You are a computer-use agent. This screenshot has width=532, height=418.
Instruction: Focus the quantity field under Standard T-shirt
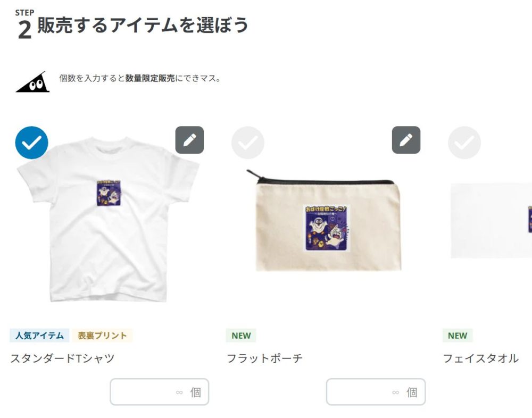[x=159, y=392]
